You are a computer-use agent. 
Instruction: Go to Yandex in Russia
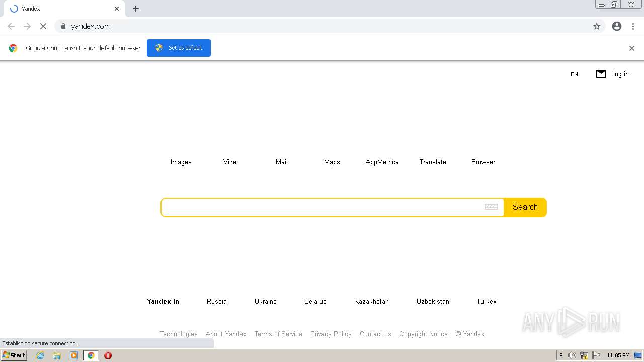pos(217,301)
